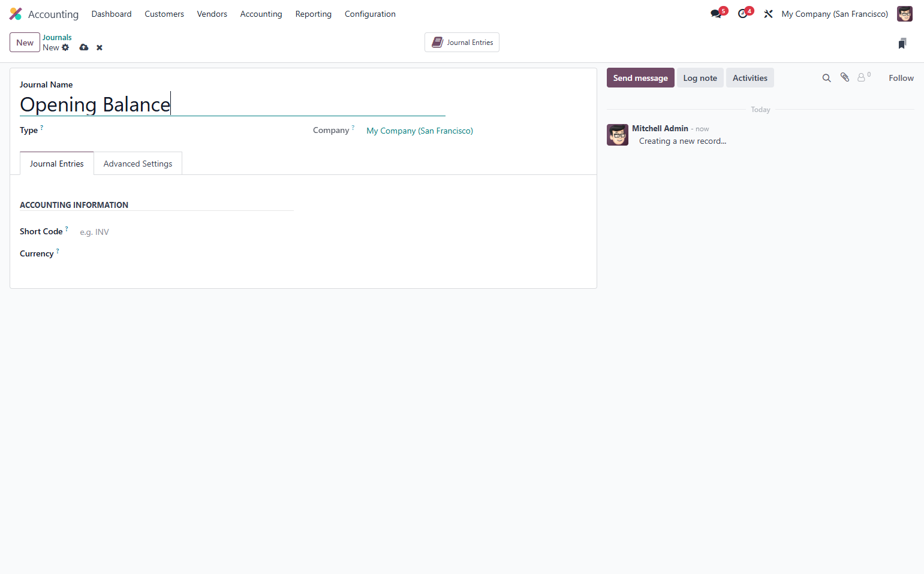This screenshot has height=574, width=924.
Task: Click the Log note button
Action: (x=700, y=78)
